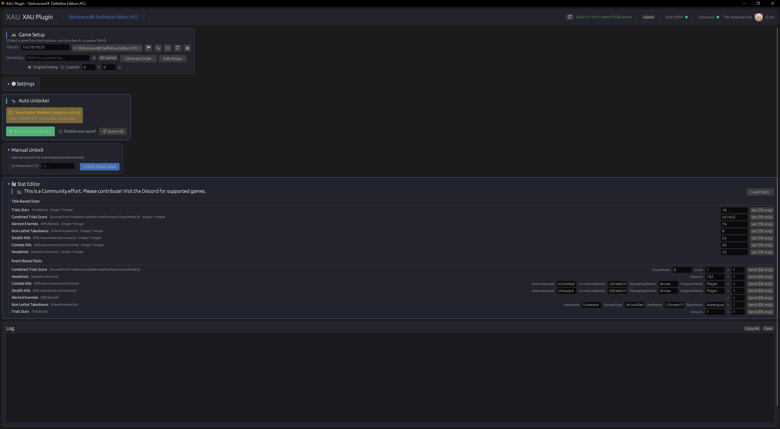Click Load Stats button
The image size is (780, 429).
point(760,192)
